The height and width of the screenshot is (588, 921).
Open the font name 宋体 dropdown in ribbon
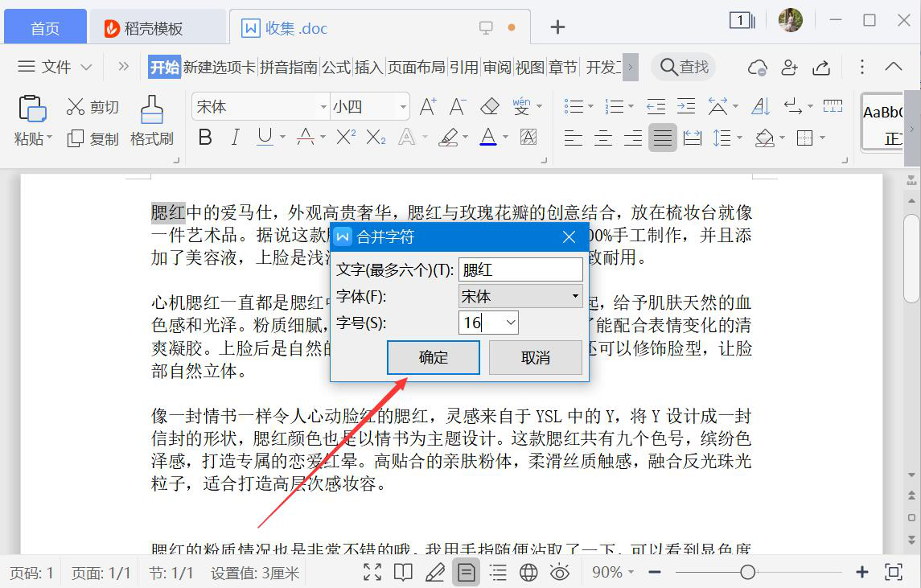(323, 107)
